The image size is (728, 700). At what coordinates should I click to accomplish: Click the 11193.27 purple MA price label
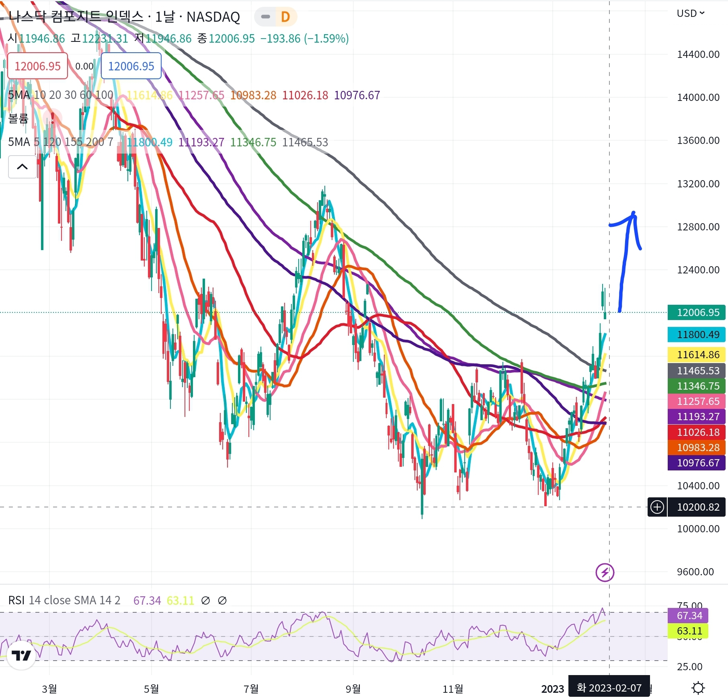697,417
